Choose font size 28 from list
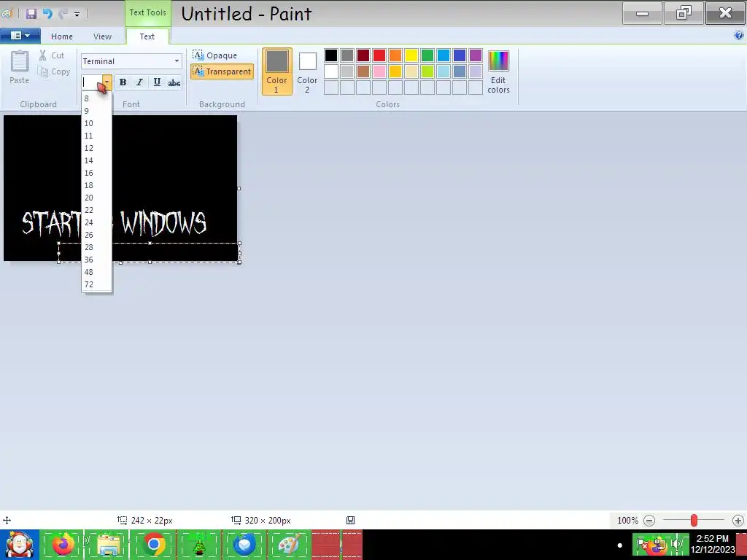The height and width of the screenshot is (560, 747). tap(97, 247)
